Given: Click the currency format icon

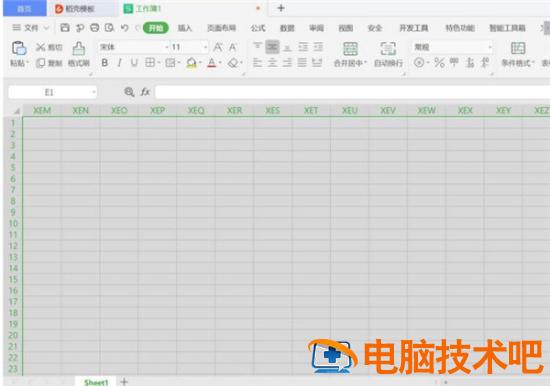Looking at the screenshot, I should coord(419,63).
